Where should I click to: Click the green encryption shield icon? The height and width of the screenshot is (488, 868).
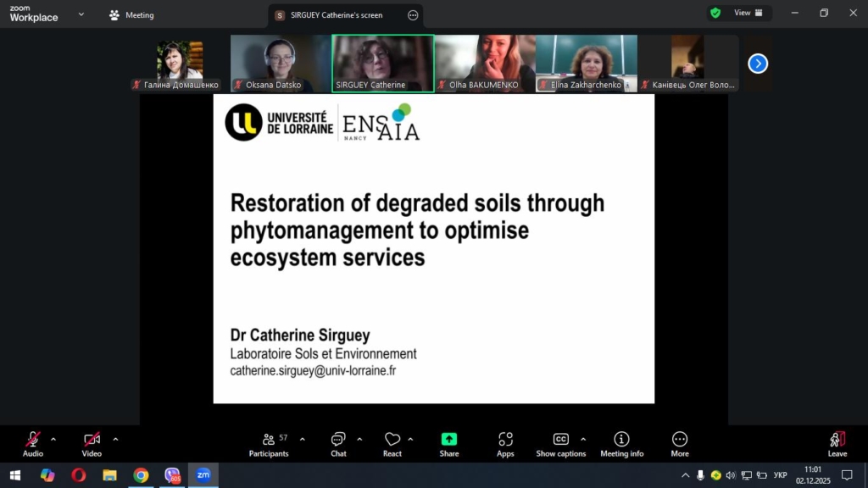click(x=715, y=14)
